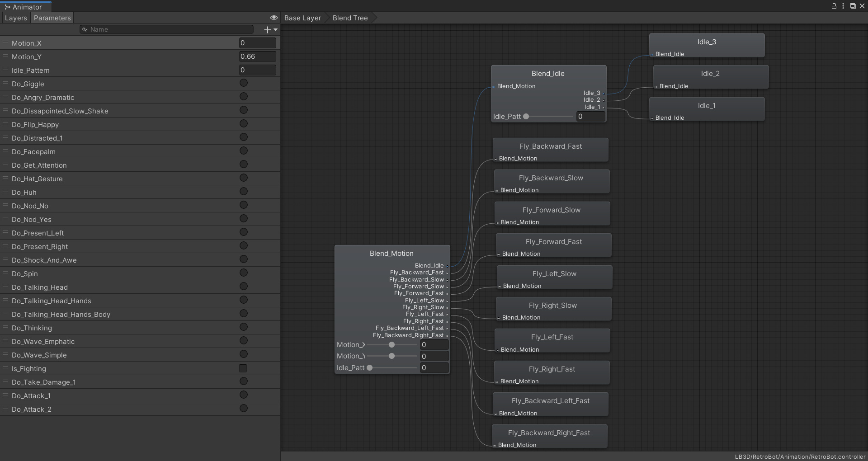The height and width of the screenshot is (461, 868).
Task: Select the Parameters tab
Action: click(52, 18)
